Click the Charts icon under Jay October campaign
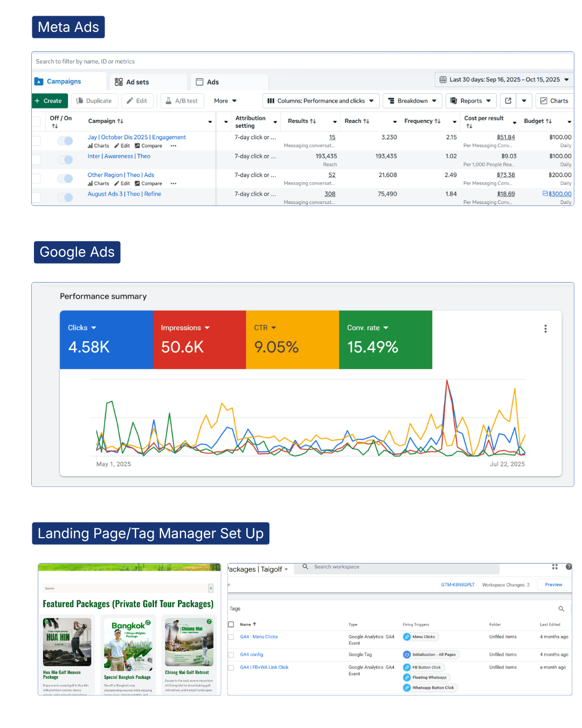Image resolution: width=582 pixels, height=728 pixels. tap(98, 146)
